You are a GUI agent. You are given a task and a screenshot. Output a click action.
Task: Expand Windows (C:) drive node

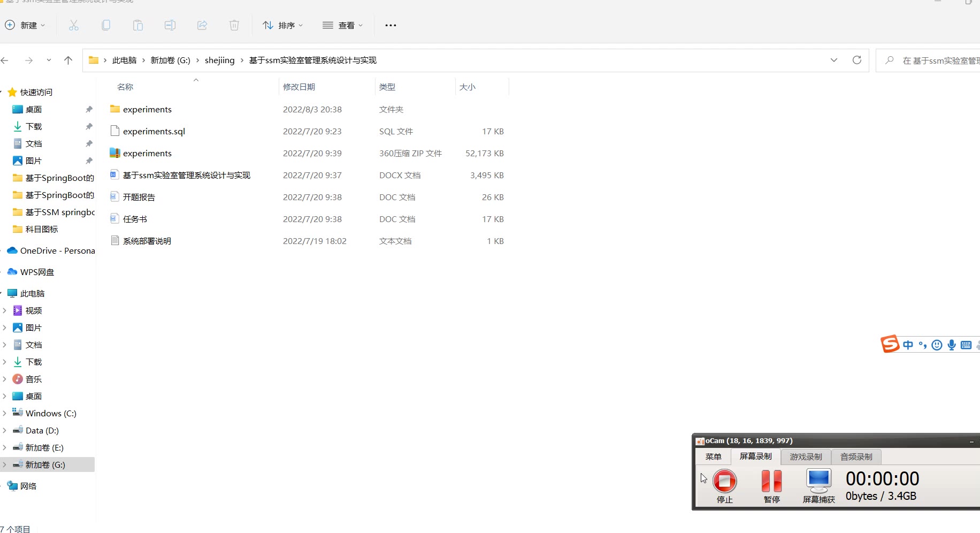[x=5, y=413]
